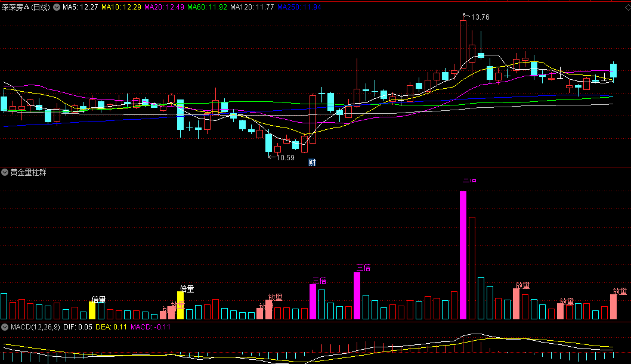
Task: Expand the 黄金量柱群 indicator menu arrow
Action: (5, 172)
